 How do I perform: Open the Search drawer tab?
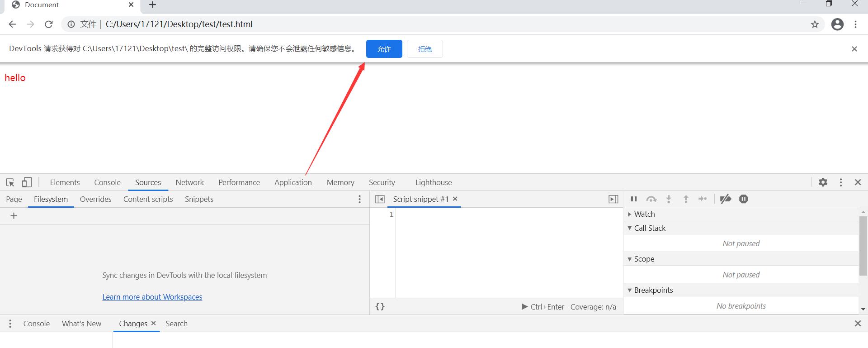[x=176, y=324]
